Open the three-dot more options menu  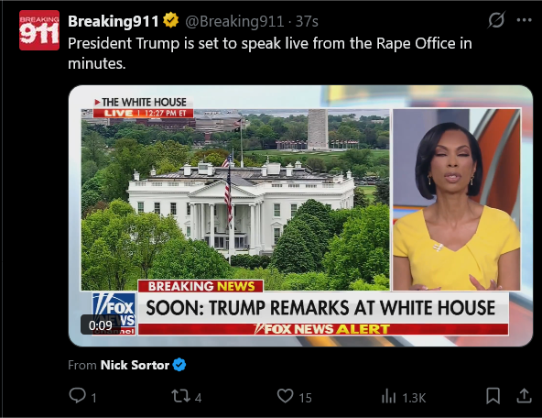tap(524, 20)
